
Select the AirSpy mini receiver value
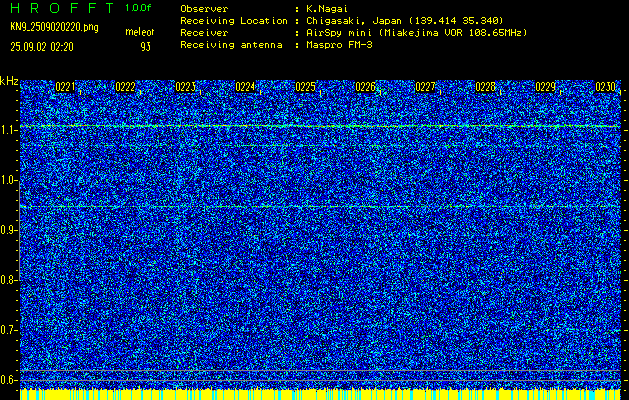tap(416, 33)
